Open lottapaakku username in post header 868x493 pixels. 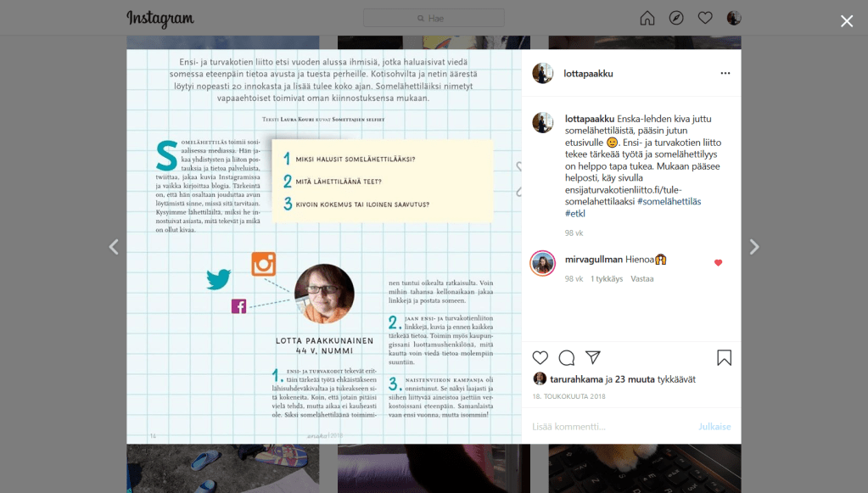(x=588, y=74)
